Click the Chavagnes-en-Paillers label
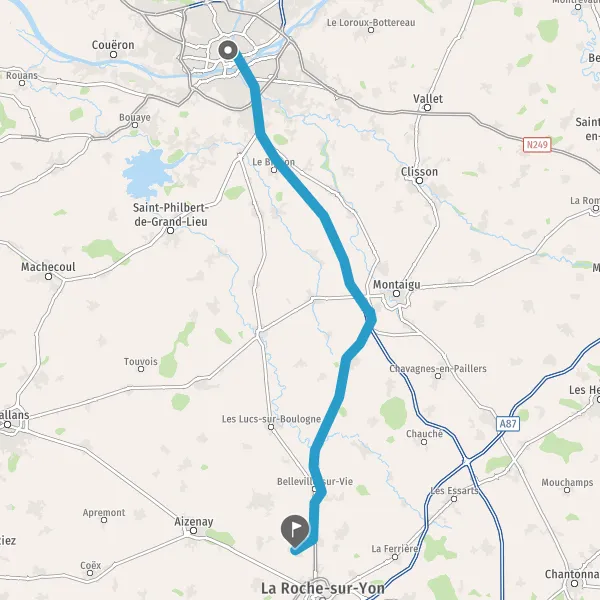The width and height of the screenshot is (600, 600). tap(438, 368)
